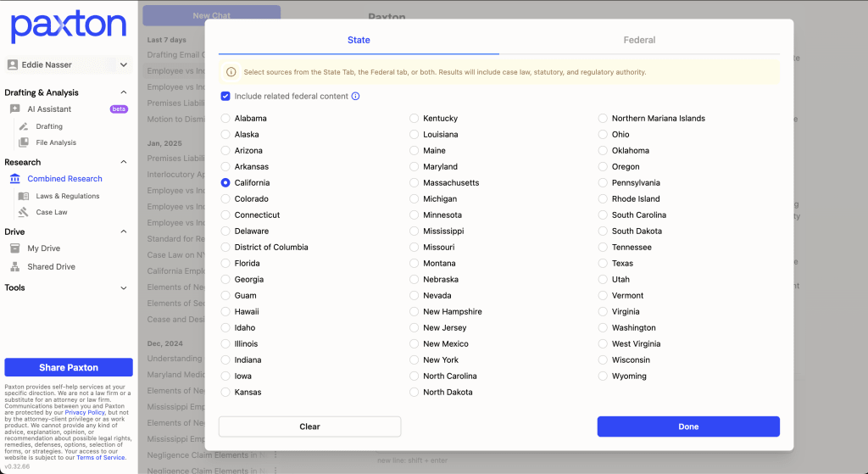The image size is (868, 474).
Task: Choose the Florida radio option
Action: coord(225,264)
